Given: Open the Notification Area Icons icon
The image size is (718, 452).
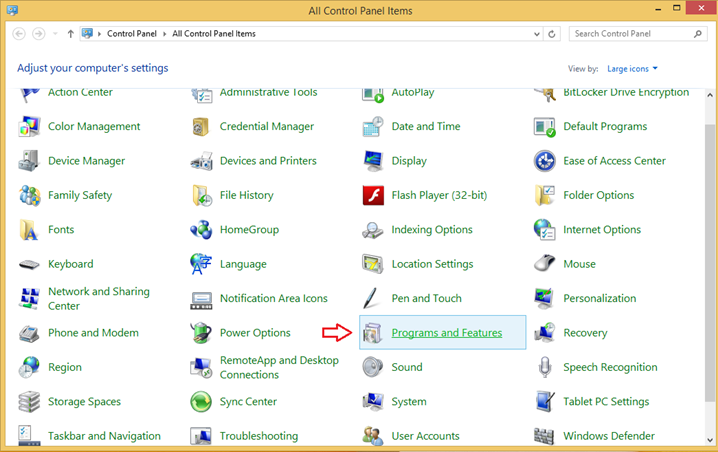Looking at the screenshot, I should point(201,300).
